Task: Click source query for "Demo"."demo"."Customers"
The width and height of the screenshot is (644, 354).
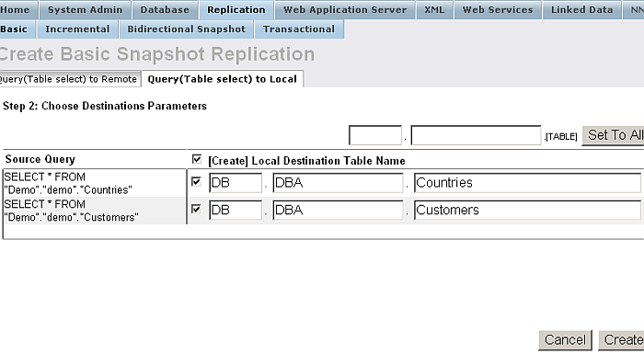Action: click(x=71, y=211)
